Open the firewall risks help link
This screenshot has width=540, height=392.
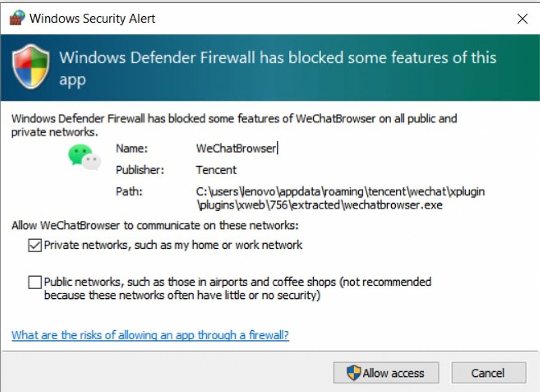[x=150, y=335]
